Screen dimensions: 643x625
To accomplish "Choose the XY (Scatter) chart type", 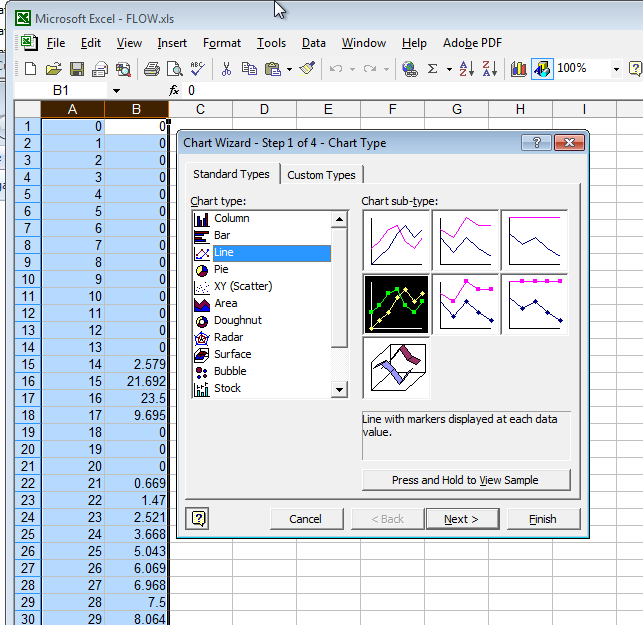I will pos(262,286).
